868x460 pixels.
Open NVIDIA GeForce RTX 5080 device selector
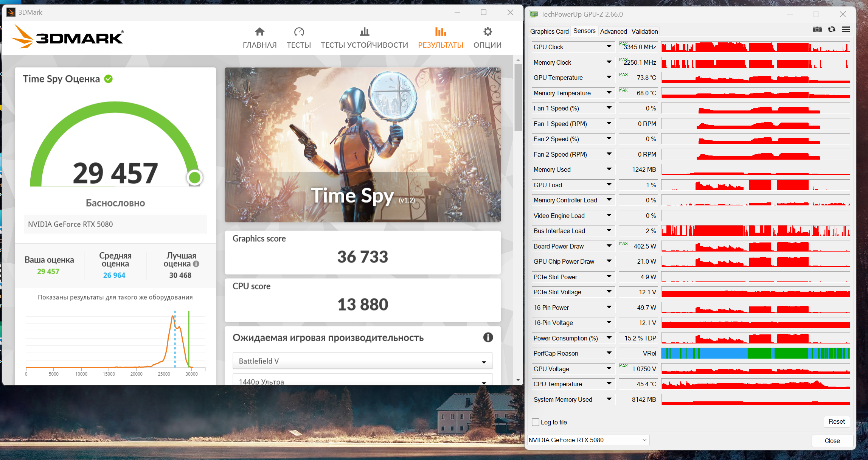[588, 440]
